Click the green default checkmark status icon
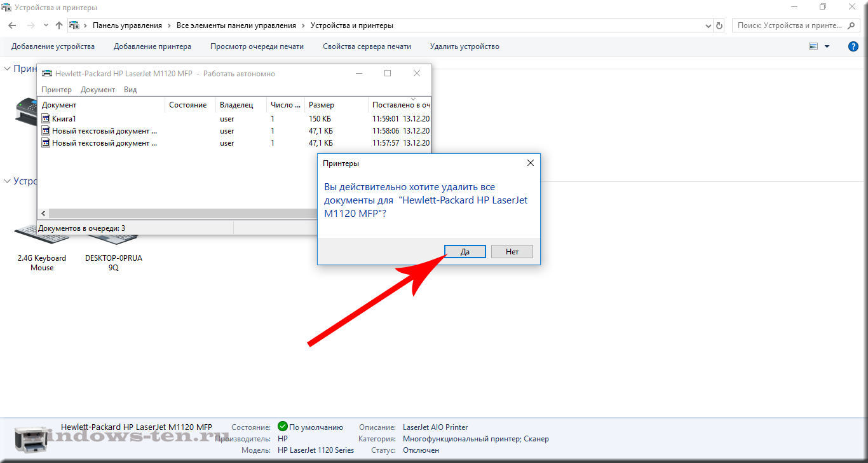This screenshot has width=868, height=463. [x=283, y=427]
